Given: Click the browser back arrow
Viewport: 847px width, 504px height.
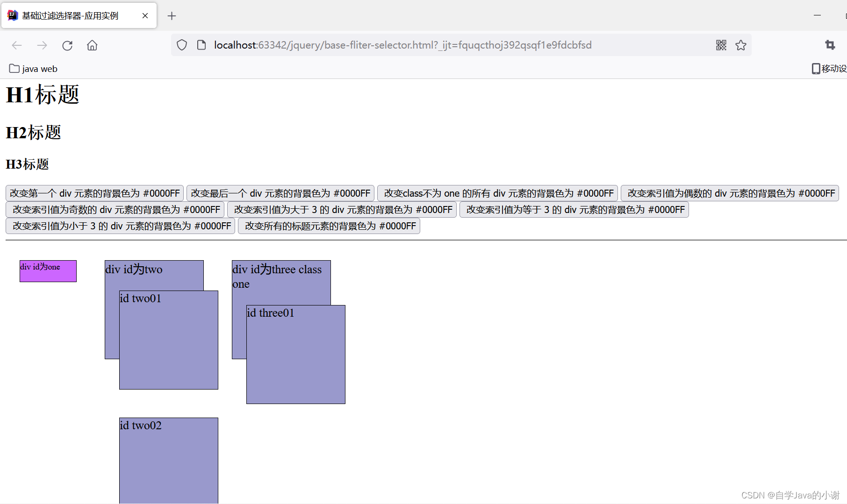Looking at the screenshot, I should [x=17, y=45].
